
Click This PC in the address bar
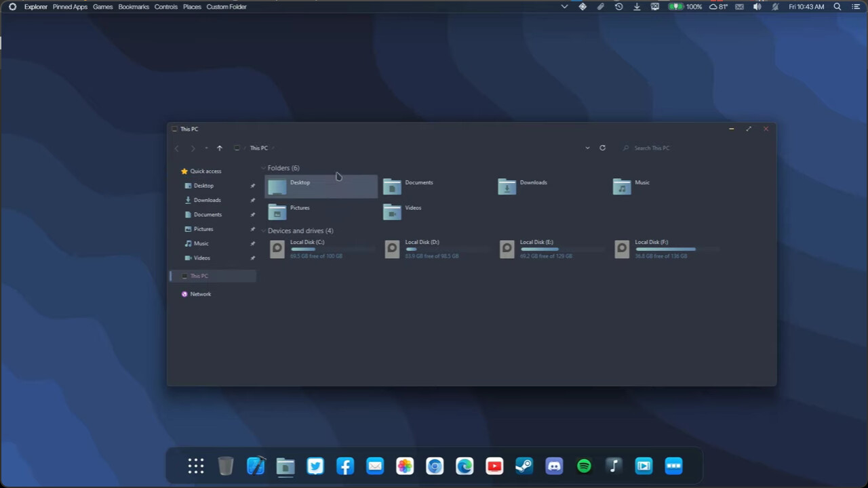[258, 148]
